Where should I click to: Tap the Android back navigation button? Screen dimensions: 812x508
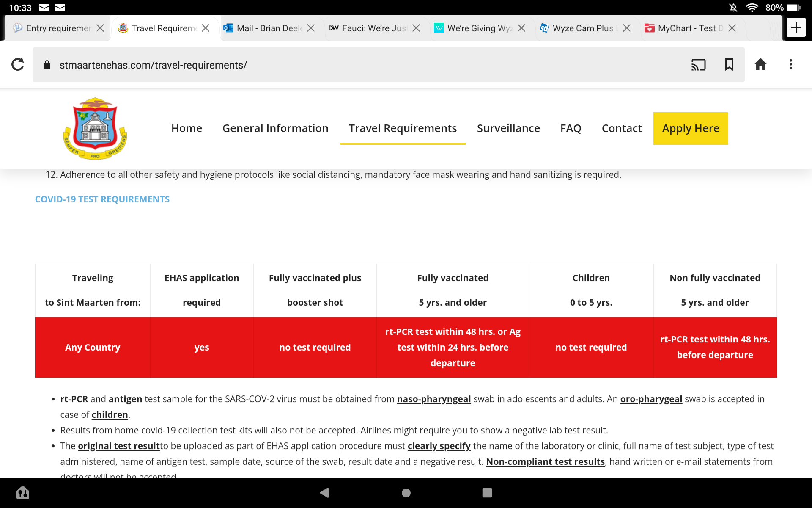(x=324, y=493)
